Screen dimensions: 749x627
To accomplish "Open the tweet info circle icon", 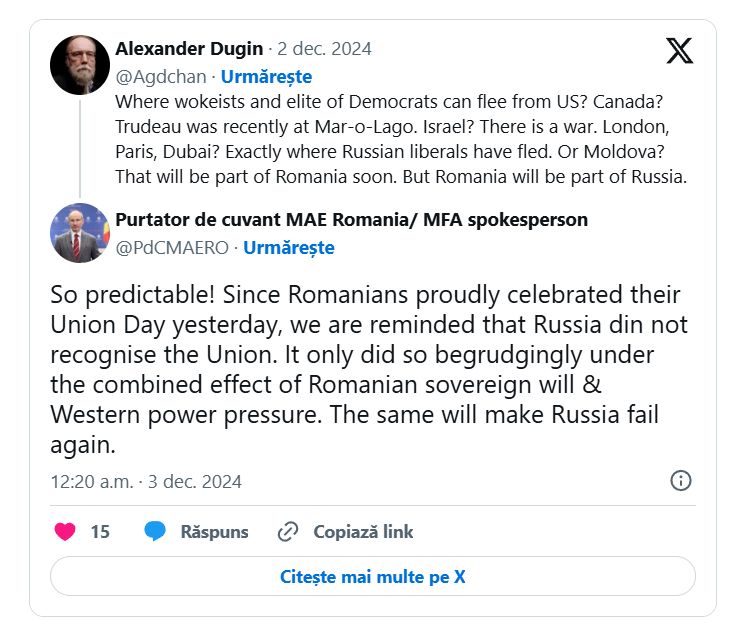I will [681, 480].
